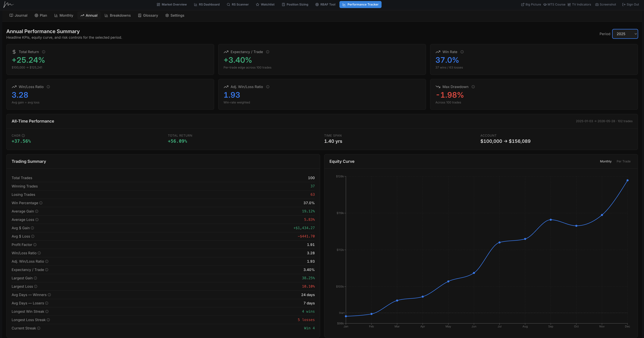The height and width of the screenshot is (338, 644).
Task: Open Big Picture external link
Action: tap(531, 4)
